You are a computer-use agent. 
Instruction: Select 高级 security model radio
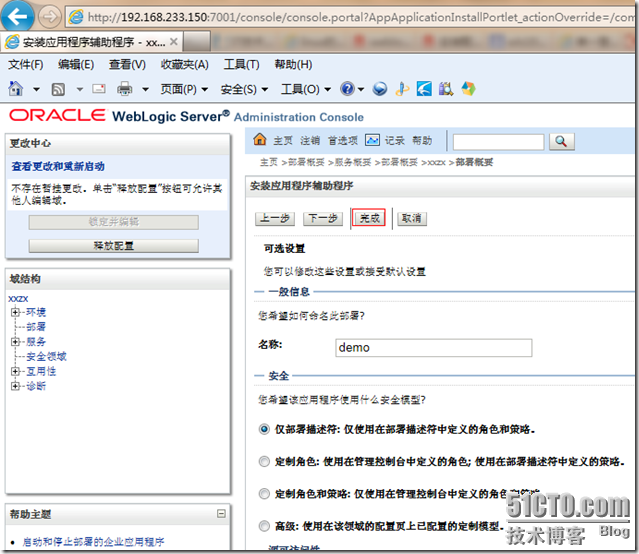coord(264,526)
